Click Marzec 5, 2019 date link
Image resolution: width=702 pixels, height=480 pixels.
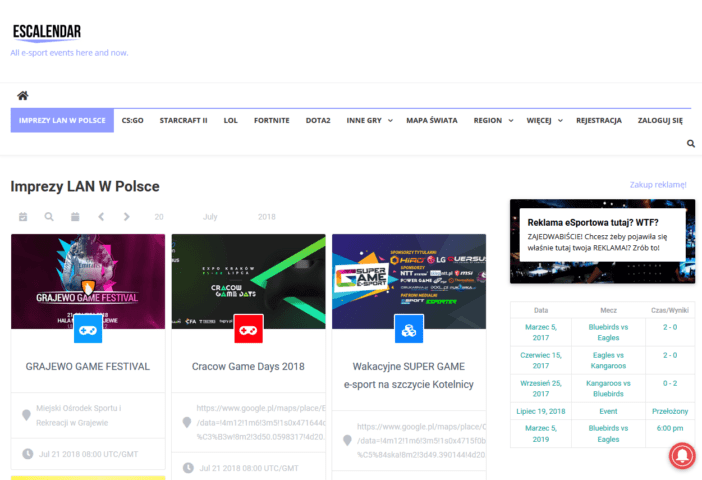coord(541,433)
